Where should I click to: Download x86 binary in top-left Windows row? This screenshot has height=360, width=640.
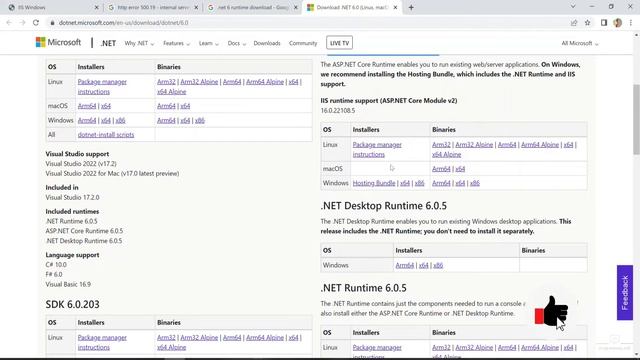pos(200,120)
